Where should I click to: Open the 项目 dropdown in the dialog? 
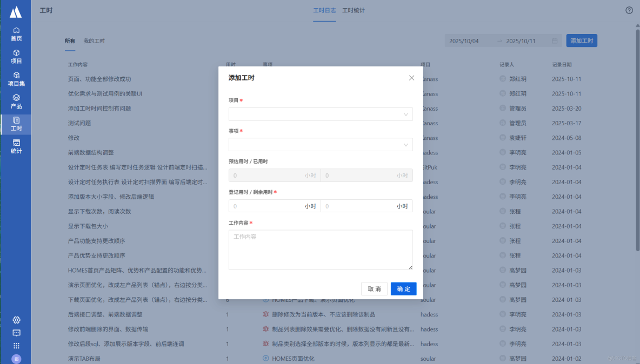point(320,114)
